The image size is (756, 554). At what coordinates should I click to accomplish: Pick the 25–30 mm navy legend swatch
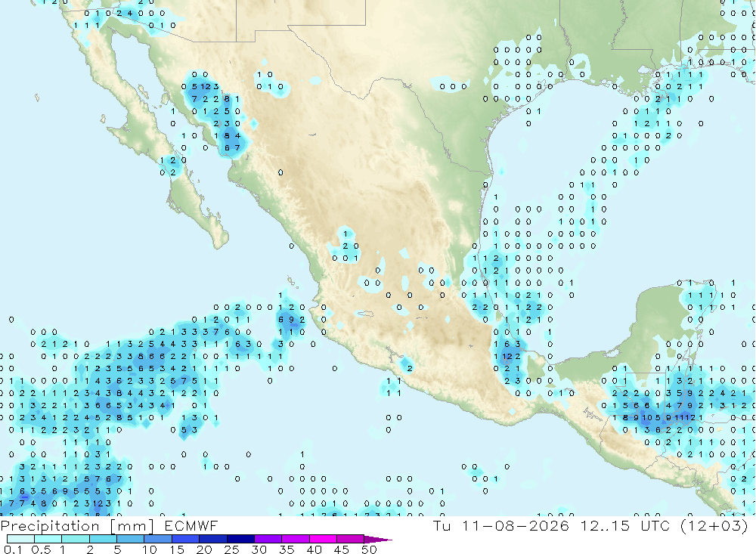(x=240, y=539)
